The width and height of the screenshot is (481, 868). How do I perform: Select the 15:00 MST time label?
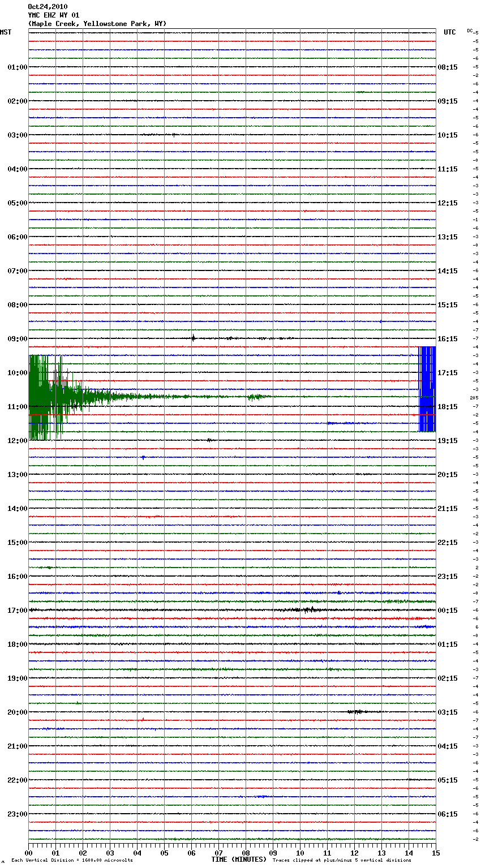point(17,543)
